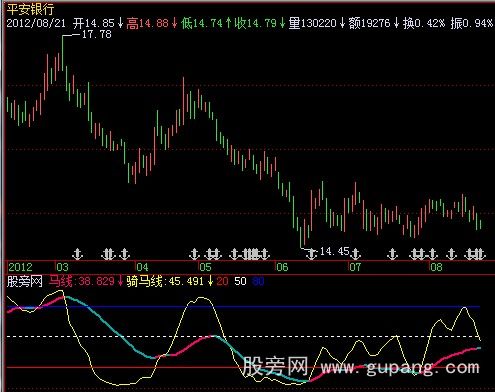Select the date 2012/08/21 in header

click(x=36, y=23)
